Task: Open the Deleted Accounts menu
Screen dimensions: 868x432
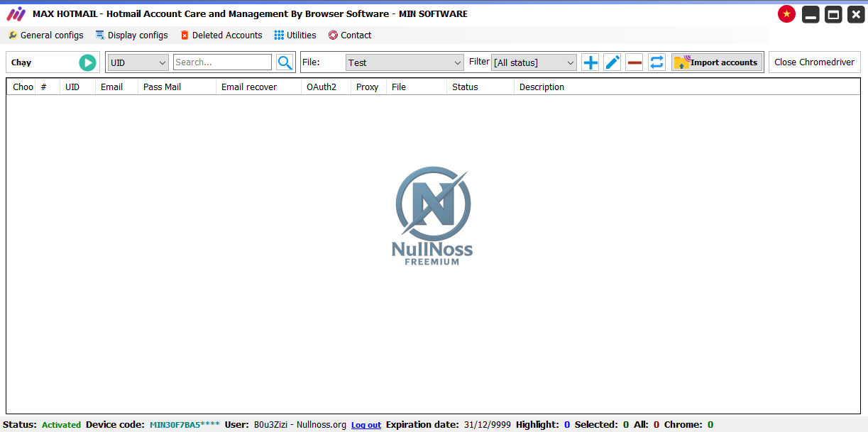Action: [221, 35]
